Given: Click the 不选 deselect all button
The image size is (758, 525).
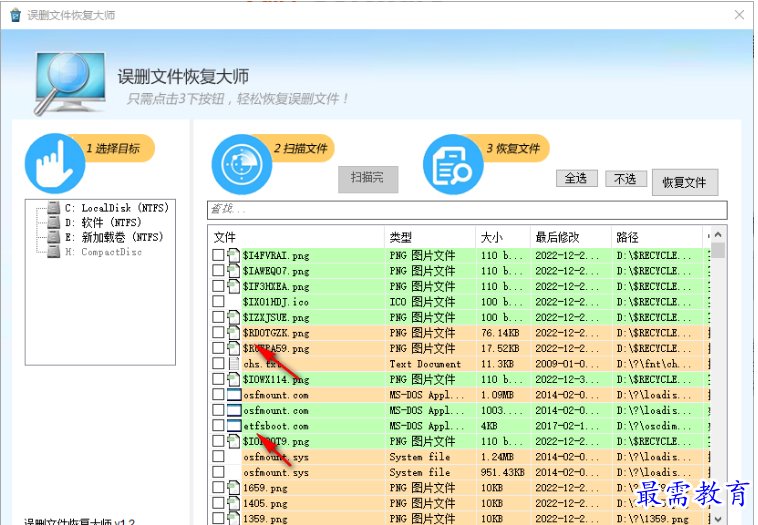Looking at the screenshot, I should coord(626,178).
